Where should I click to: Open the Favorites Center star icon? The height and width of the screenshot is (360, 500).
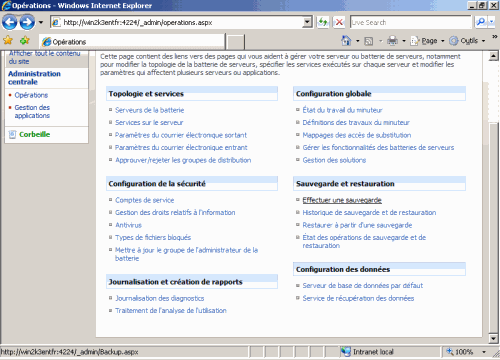(8, 41)
